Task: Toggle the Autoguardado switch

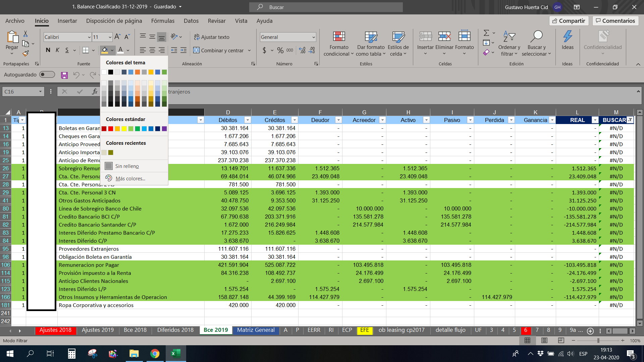Action: (x=47, y=74)
